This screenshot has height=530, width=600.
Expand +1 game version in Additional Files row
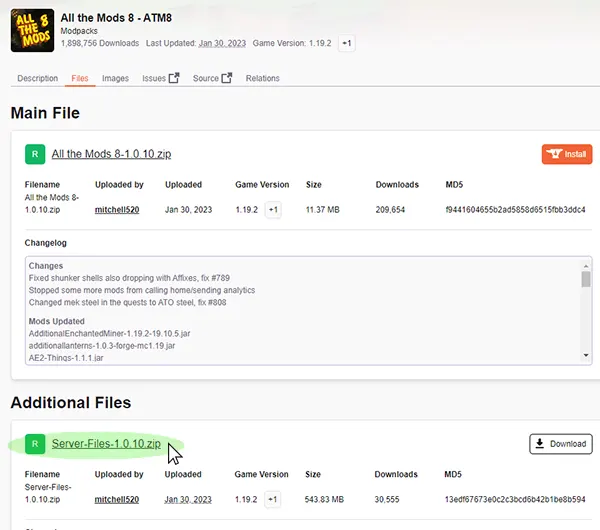[273, 499]
